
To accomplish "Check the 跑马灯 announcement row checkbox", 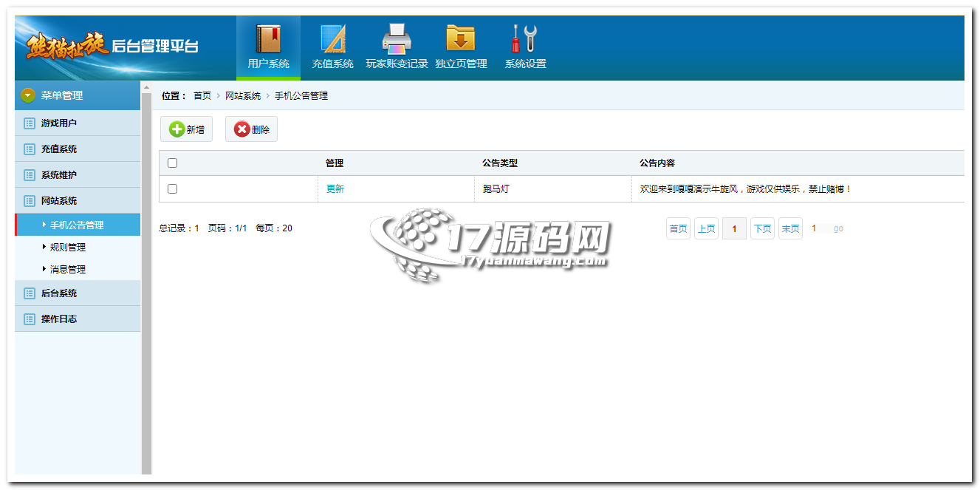I will click(173, 189).
